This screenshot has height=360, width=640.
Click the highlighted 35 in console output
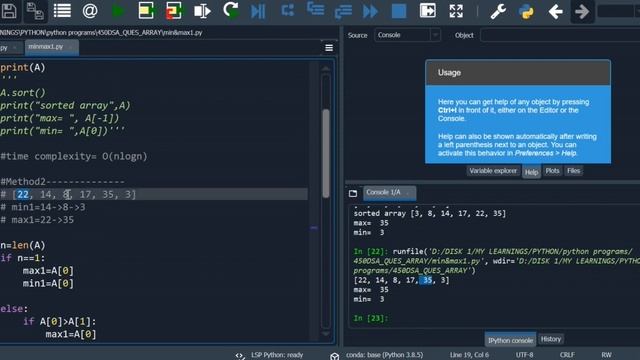click(x=426, y=280)
